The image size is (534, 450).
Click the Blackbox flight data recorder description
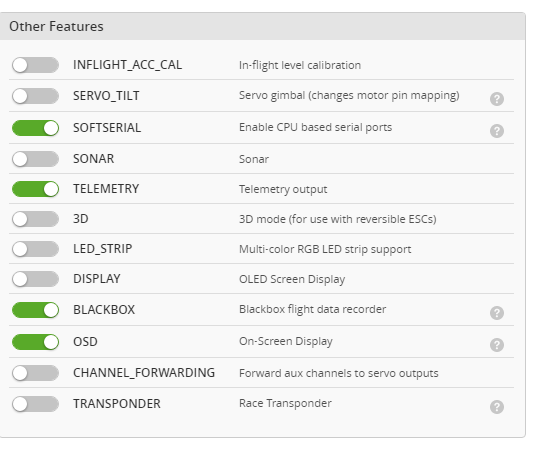point(312,309)
